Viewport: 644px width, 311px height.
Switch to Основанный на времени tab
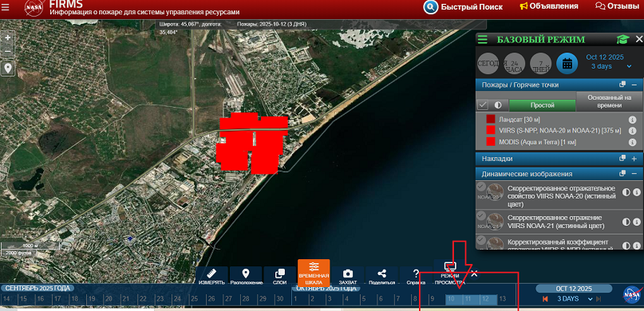[x=609, y=101]
